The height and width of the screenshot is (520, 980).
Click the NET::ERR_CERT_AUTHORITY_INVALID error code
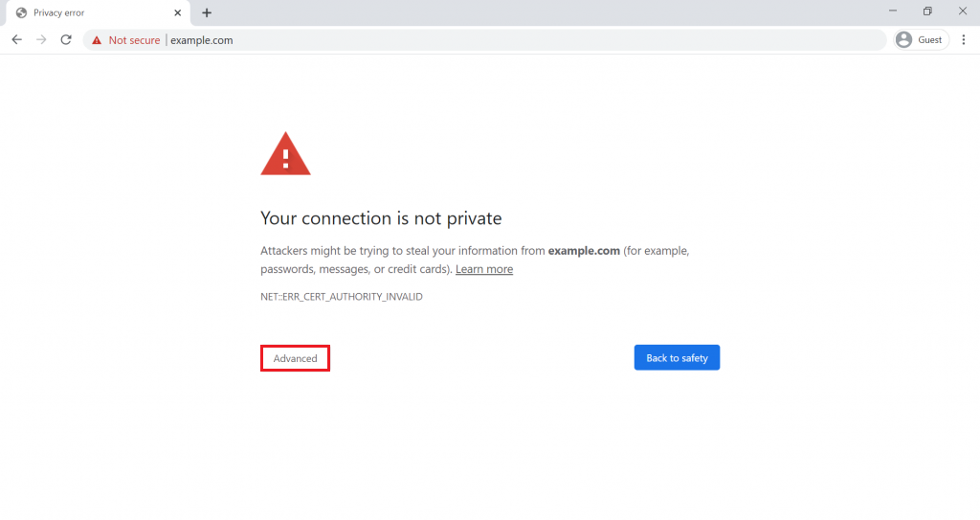click(x=341, y=297)
